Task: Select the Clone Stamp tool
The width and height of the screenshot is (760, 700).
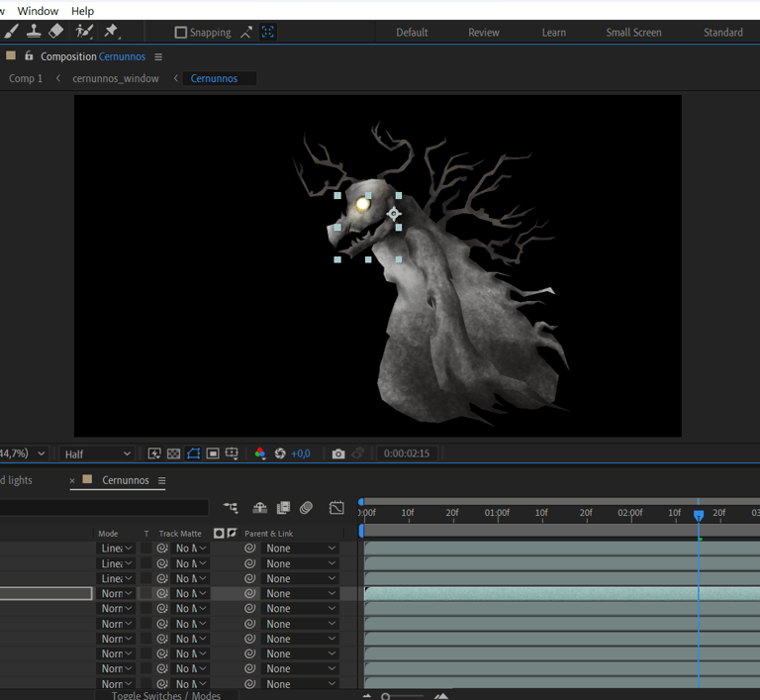Action: click(33, 32)
